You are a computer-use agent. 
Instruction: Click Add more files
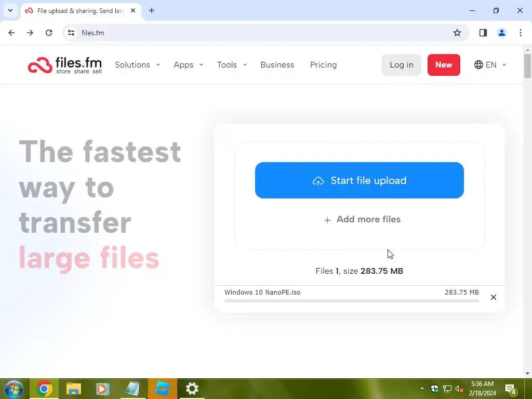(362, 220)
